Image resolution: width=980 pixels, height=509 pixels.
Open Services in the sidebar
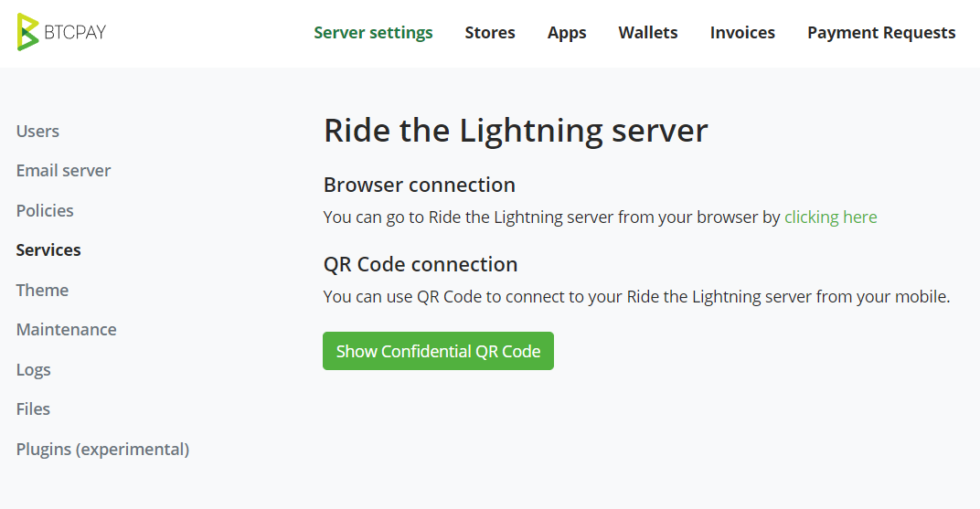click(x=48, y=249)
